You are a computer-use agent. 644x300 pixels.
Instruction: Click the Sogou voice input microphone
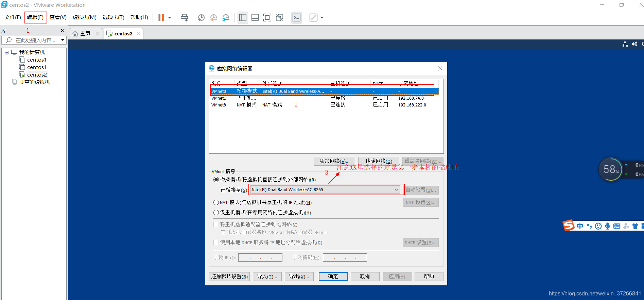tap(608, 226)
